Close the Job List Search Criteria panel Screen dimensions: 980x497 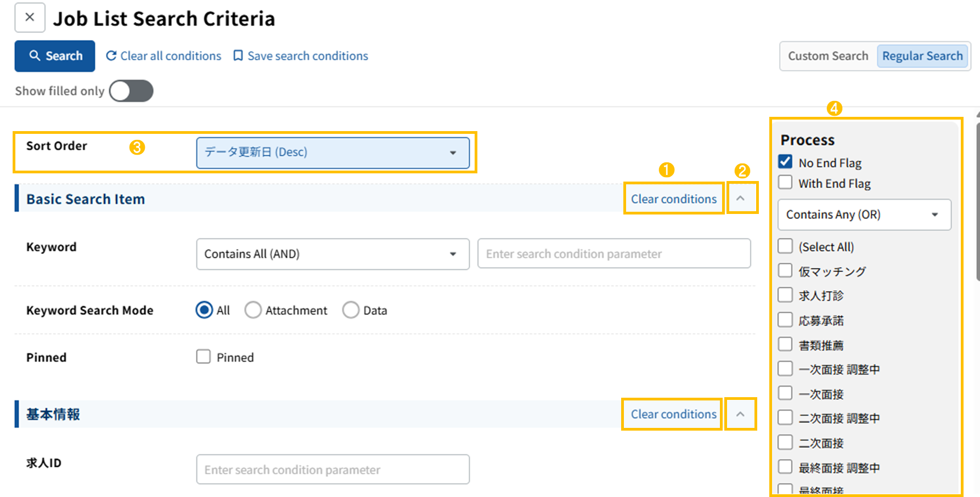coord(30,18)
